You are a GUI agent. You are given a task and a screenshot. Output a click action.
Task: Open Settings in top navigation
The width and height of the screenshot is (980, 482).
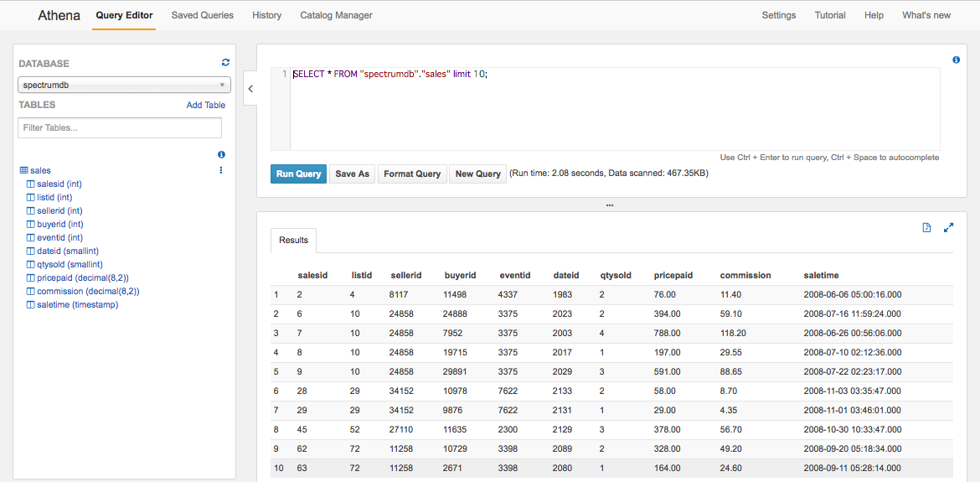[x=779, y=15]
